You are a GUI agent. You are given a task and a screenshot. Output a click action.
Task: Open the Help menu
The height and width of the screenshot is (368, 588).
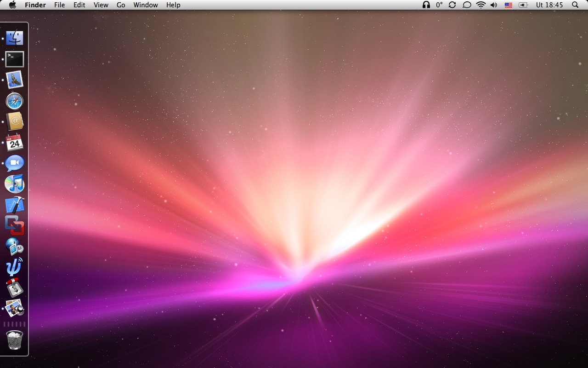173,5
